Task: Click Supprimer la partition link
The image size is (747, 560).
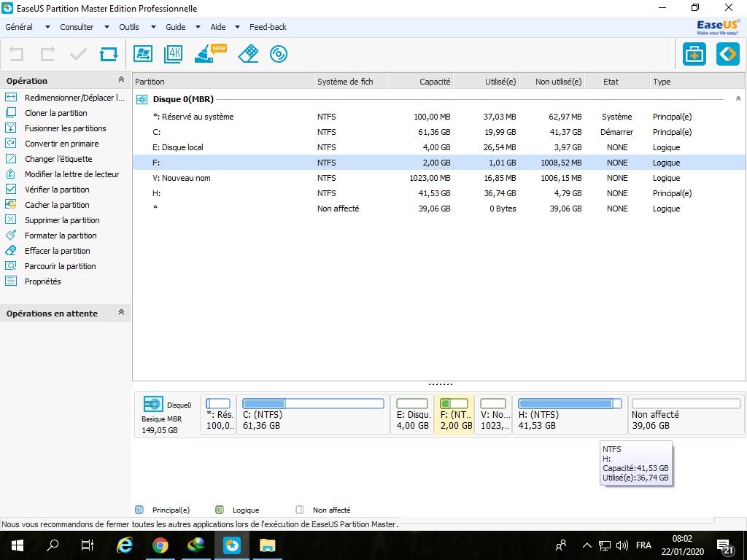Action: click(x=62, y=220)
